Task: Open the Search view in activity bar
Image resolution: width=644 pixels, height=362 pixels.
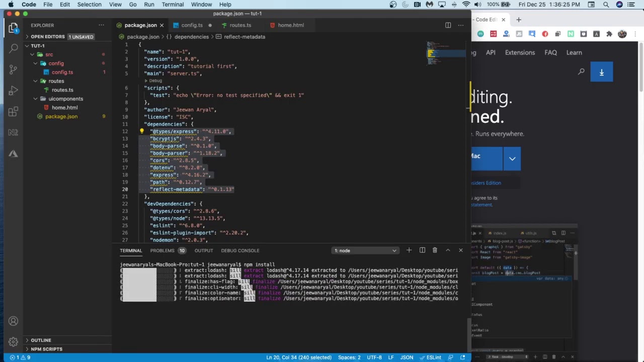Action: pos(13,48)
